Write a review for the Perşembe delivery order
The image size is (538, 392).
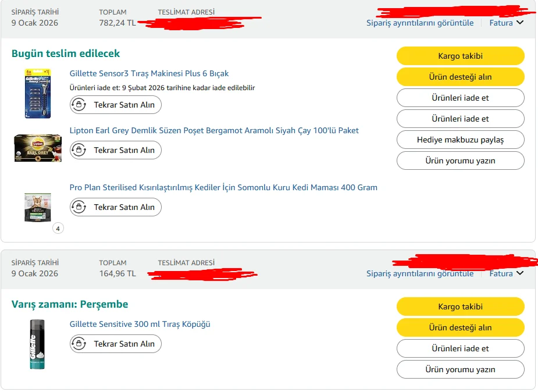460,369
